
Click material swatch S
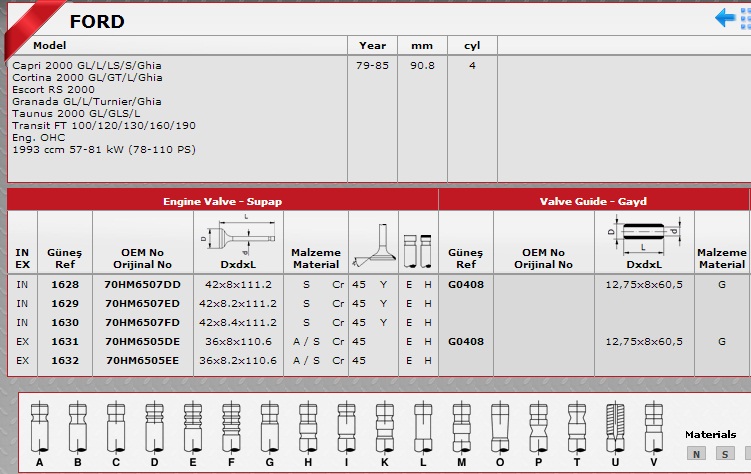click(x=725, y=454)
